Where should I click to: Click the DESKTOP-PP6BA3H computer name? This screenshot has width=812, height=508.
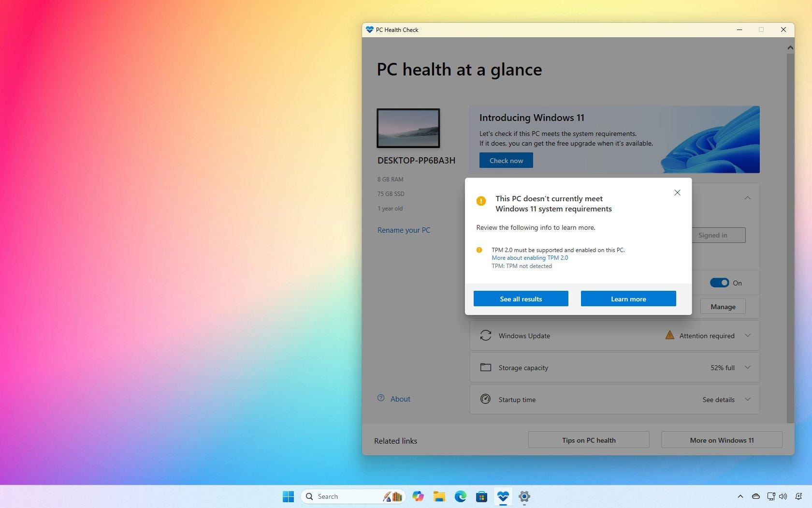coord(416,161)
